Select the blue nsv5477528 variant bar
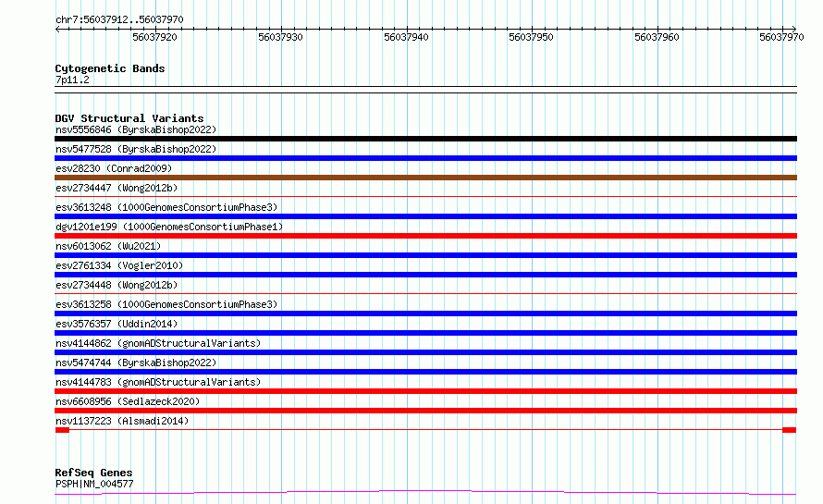823x504 pixels. click(x=425, y=158)
